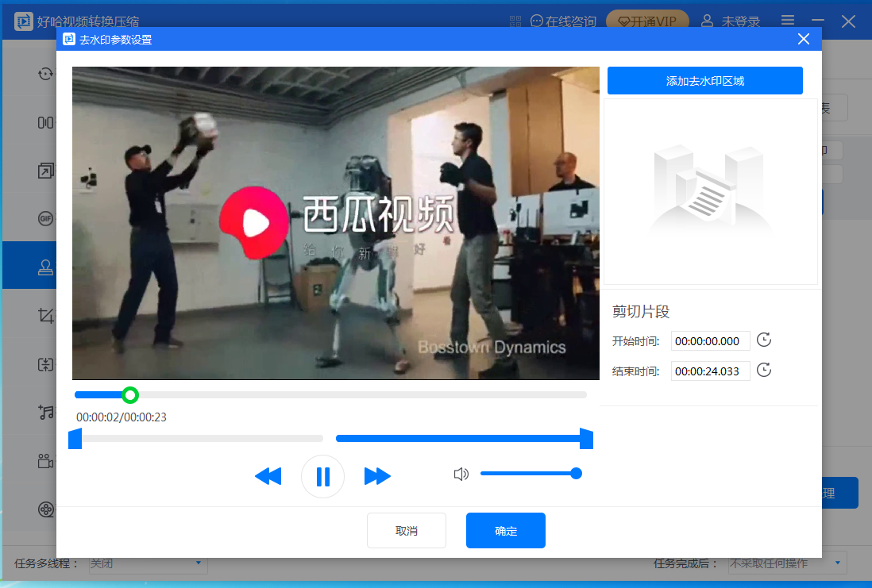Fast-forward the video

pos(377,476)
